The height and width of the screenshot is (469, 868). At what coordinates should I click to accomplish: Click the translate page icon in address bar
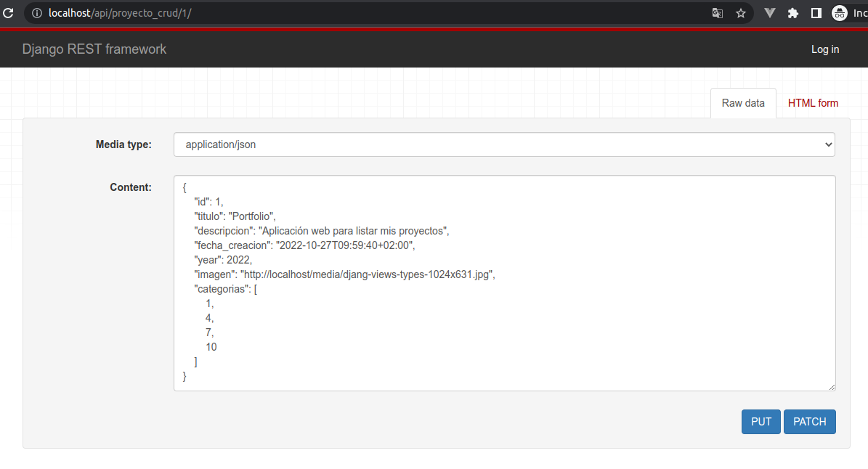(x=717, y=13)
